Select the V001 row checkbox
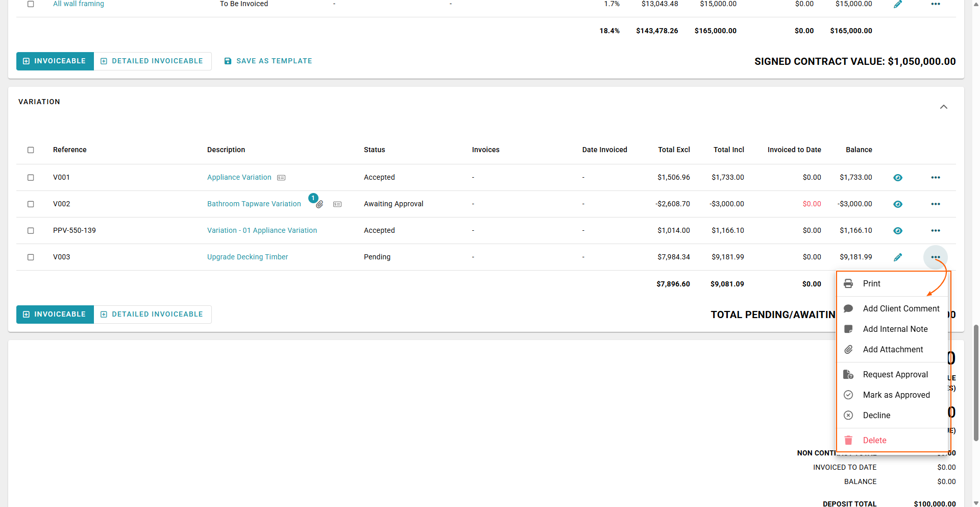Image resolution: width=980 pixels, height=507 pixels. [31, 178]
